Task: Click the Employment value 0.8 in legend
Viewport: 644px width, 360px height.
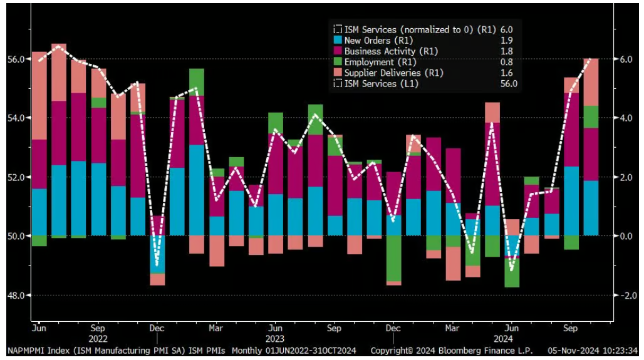Action: [x=507, y=62]
